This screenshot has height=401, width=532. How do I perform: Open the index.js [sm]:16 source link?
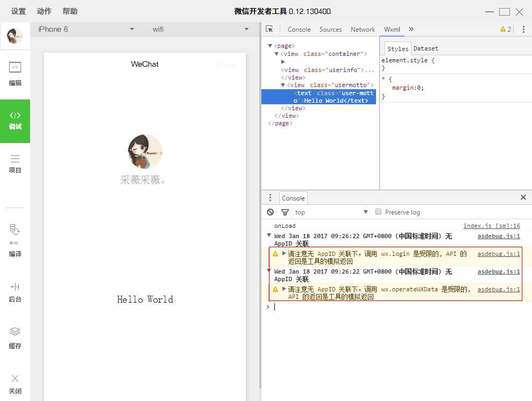point(492,226)
